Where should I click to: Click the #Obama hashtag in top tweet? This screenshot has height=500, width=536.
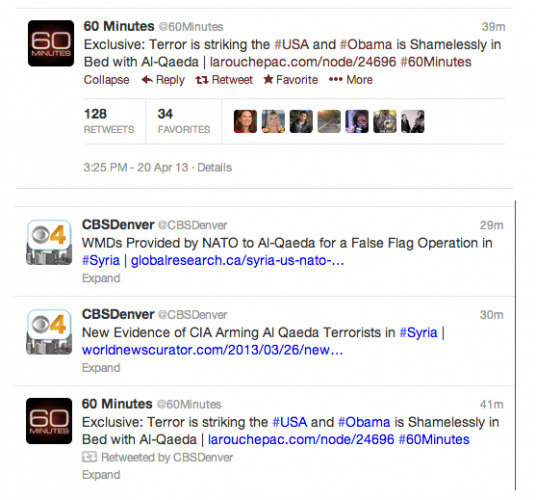tap(366, 44)
